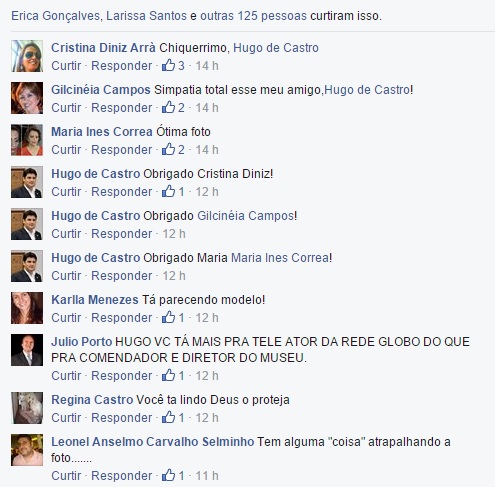Open tagged Hugo de Castro in Cristina's comment

pyautogui.click(x=276, y=48)
